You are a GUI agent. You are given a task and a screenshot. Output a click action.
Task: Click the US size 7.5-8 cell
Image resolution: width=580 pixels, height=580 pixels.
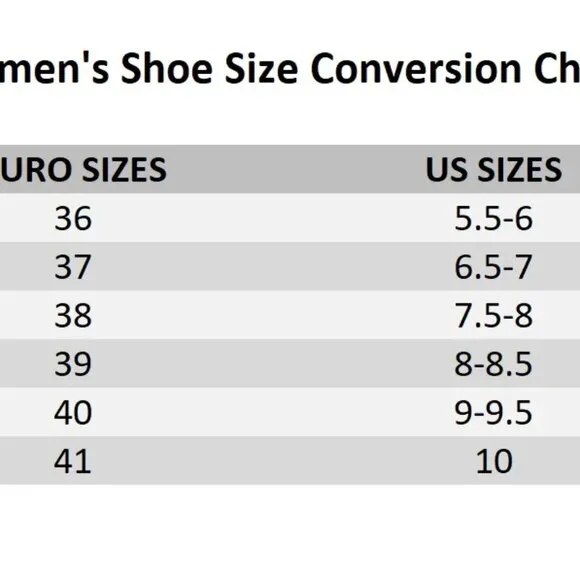493,315
